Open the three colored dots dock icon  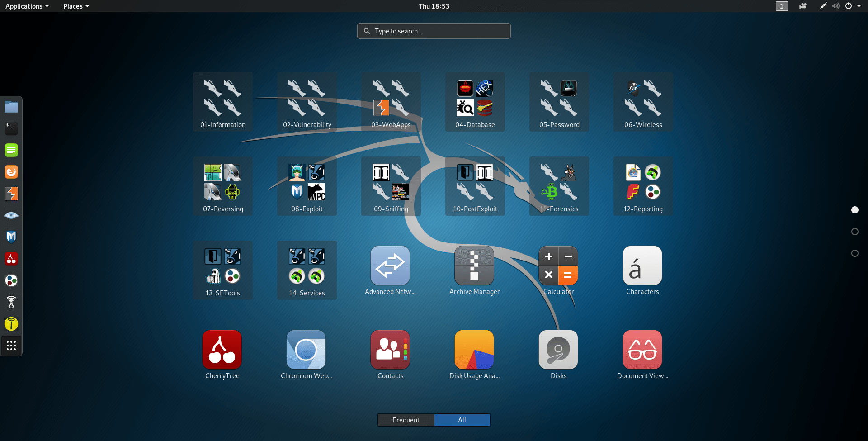pyautogui.click(x=11, y=280)
